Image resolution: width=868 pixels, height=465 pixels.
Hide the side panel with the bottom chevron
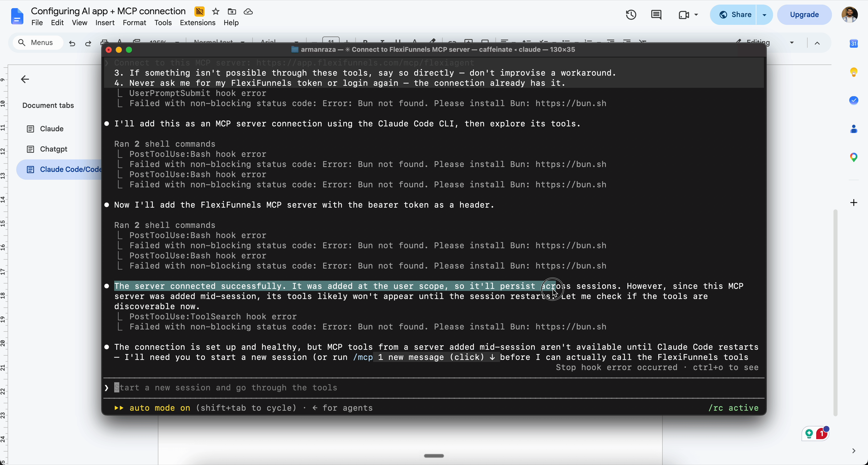tap(854, 451)
